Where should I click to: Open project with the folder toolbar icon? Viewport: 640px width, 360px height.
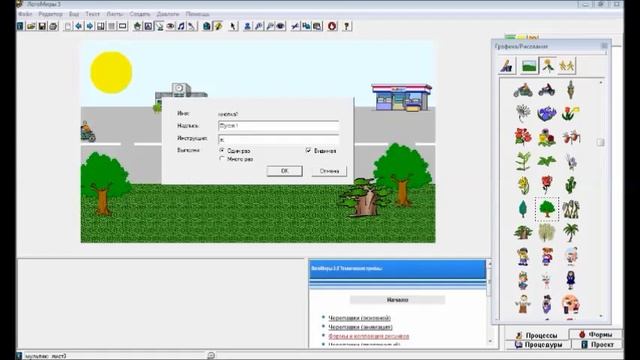click(x=31, y=27)
